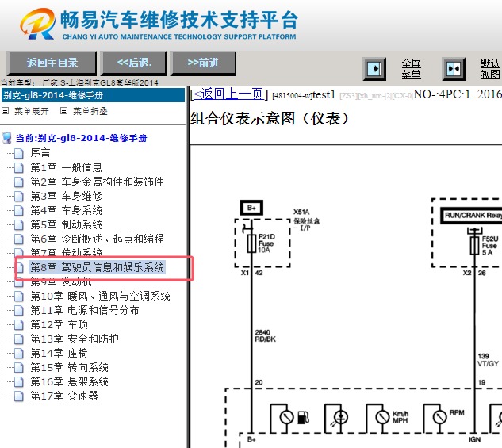Click the B+ box in the wiring diagram
502x448 pixels.
coord(251,208)
